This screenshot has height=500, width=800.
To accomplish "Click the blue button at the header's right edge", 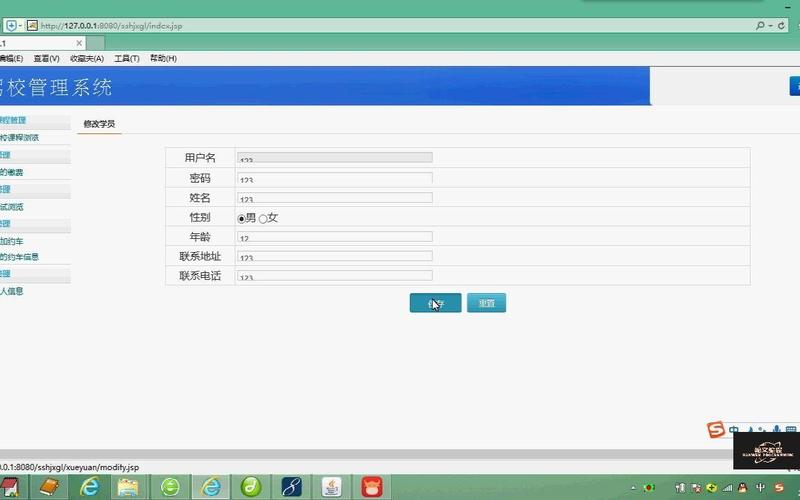I will click(794, 86).
